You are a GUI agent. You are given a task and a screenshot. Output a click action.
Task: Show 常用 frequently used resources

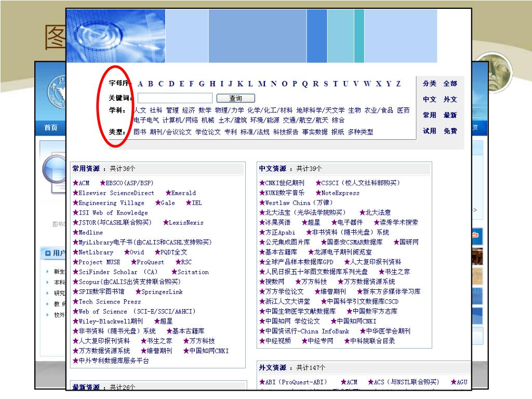(x=430, y=115)
